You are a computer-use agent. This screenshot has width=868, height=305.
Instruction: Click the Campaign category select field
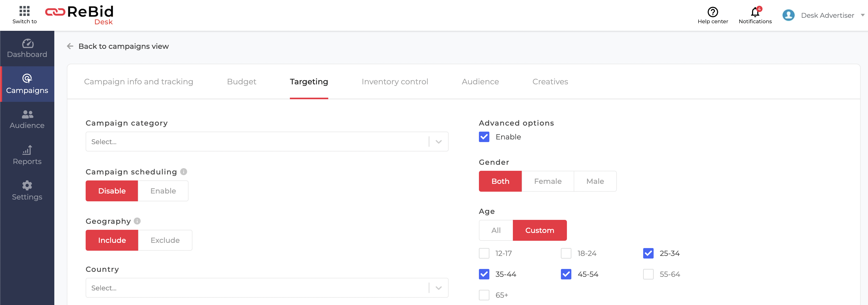[x=267, y=142]
